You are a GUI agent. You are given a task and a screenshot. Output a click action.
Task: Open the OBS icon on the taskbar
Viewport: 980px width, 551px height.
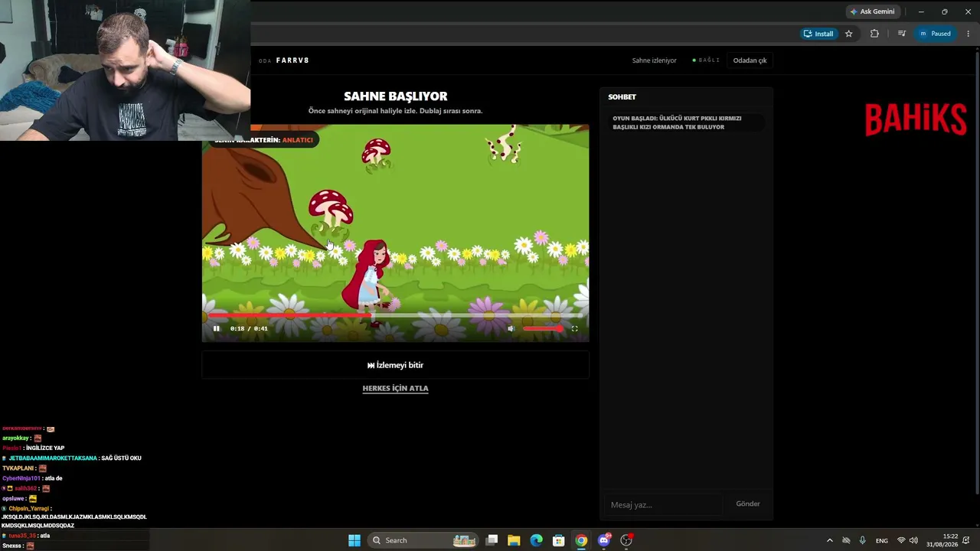point(626,540)
